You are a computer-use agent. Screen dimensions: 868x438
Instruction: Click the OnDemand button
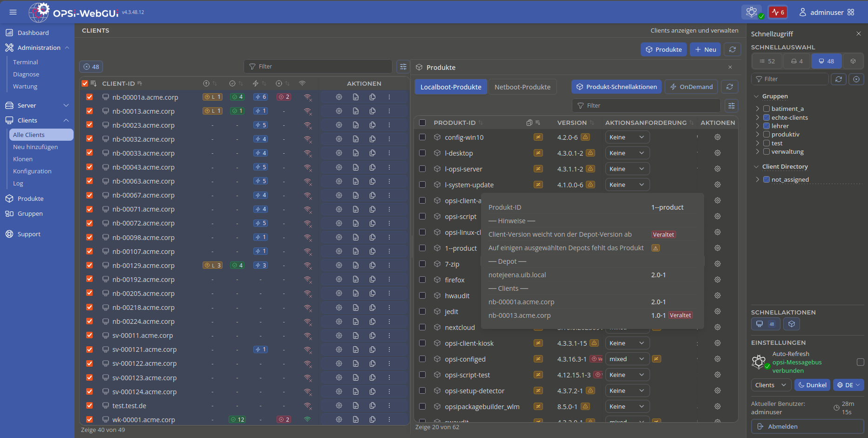(x=691, y=87)
